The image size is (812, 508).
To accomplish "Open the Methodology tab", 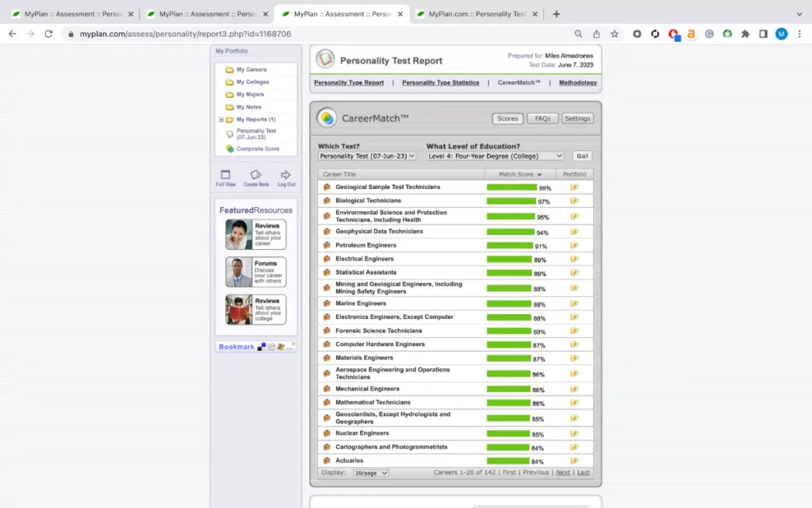I will pos(578,83).
